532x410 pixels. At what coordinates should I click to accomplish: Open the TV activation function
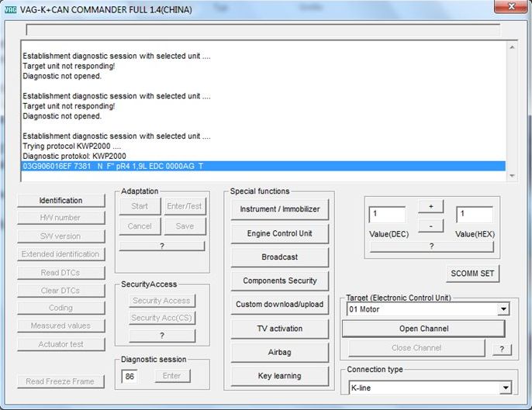pyautogui.click(x=280, y=329)
